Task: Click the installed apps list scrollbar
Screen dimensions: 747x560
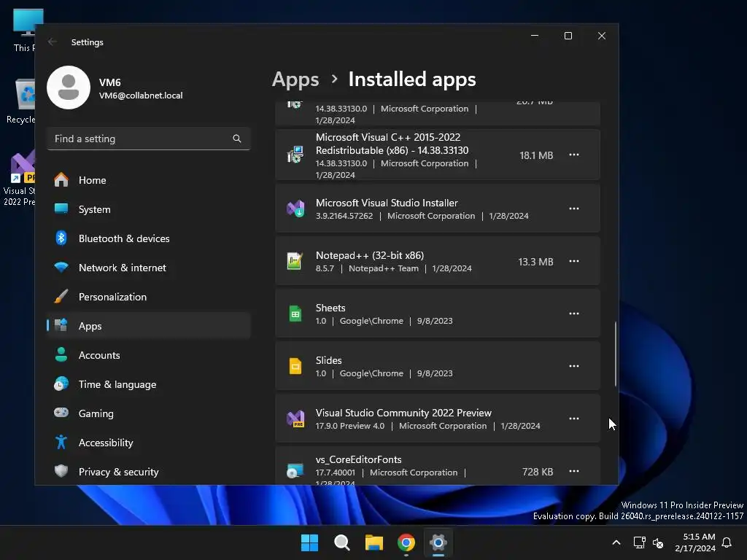Action: tap(616, 354)
